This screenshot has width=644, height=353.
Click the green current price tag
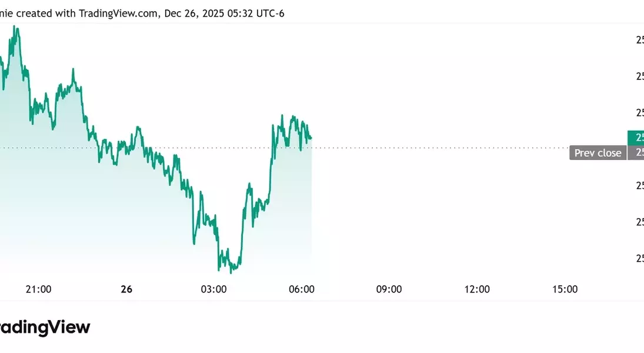pos(636,138)
